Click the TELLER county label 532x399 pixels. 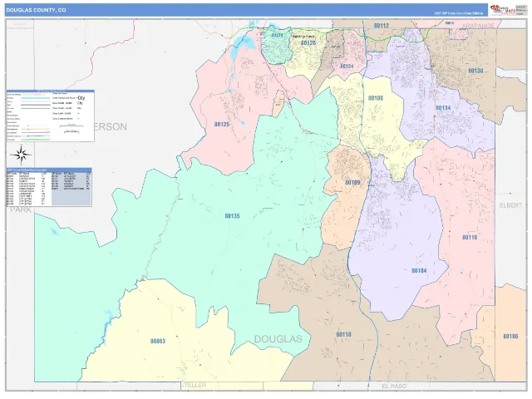pyautogui.click(x=195, y=385)
